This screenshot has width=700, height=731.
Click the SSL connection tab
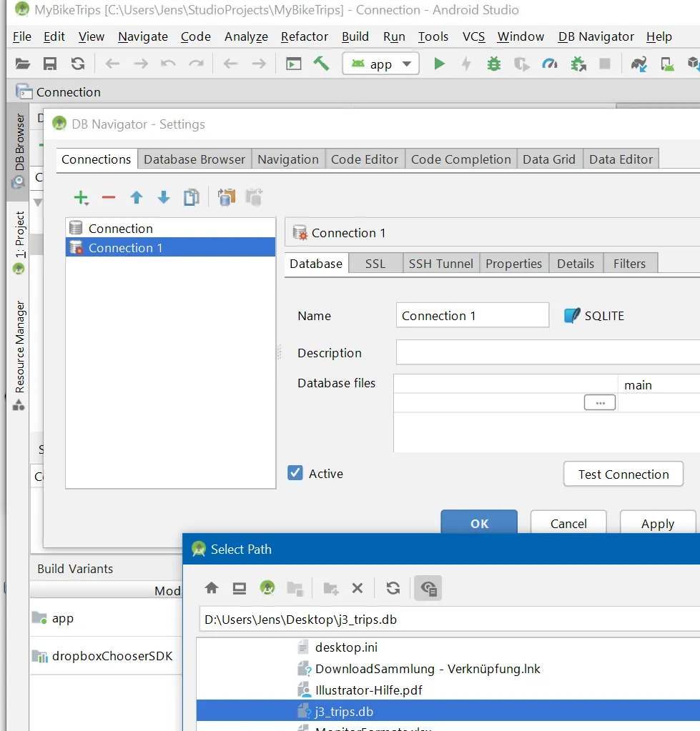pos(375,264)
